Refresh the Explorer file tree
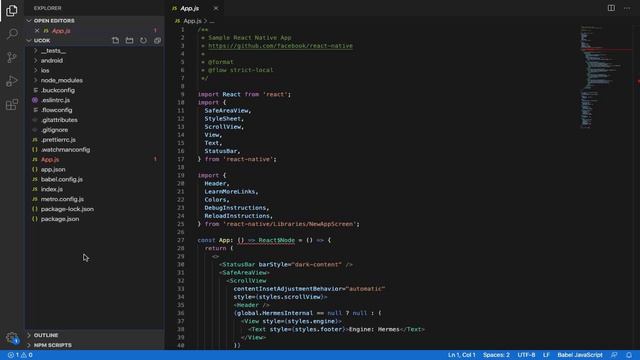This screenshot has width=640, height=360. pos(143,40)
